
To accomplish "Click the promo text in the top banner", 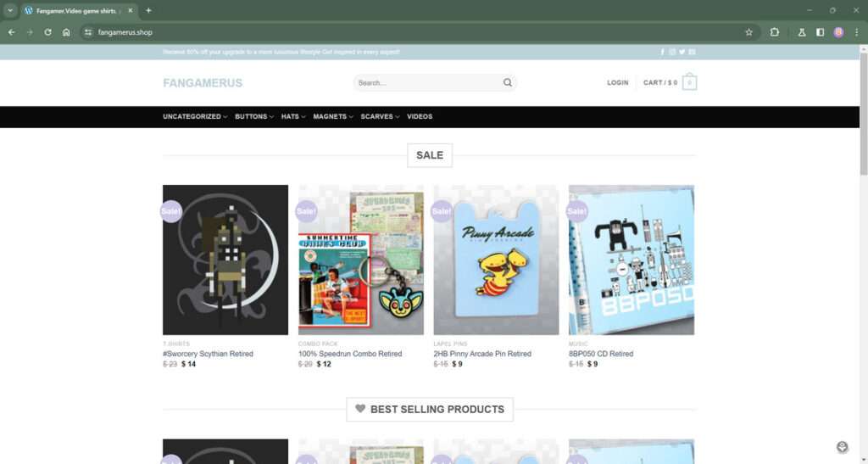I will (281, 52).
